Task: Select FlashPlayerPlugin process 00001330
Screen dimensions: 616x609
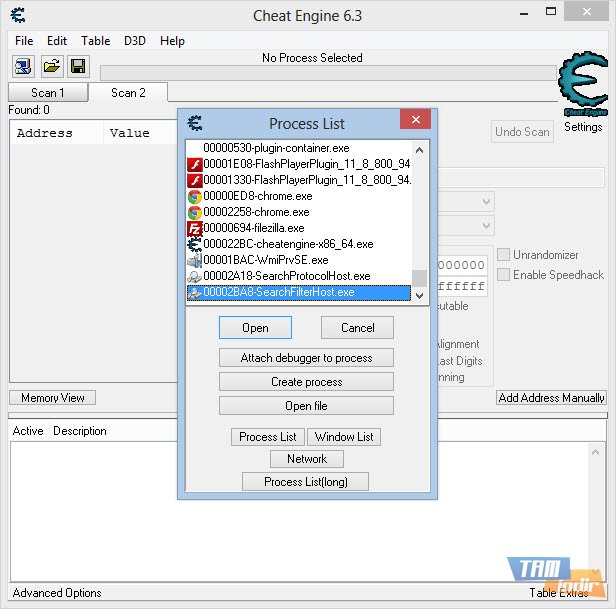Action: (x=299, y=180)
